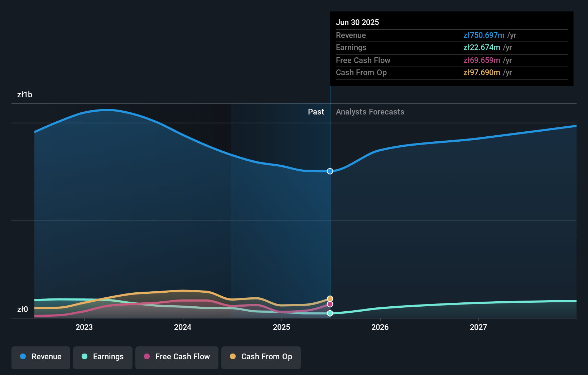Click the blue Revenue legend dot
This screenshot has height=375, width=588.
pyautogui.click(x=23, y=357)
